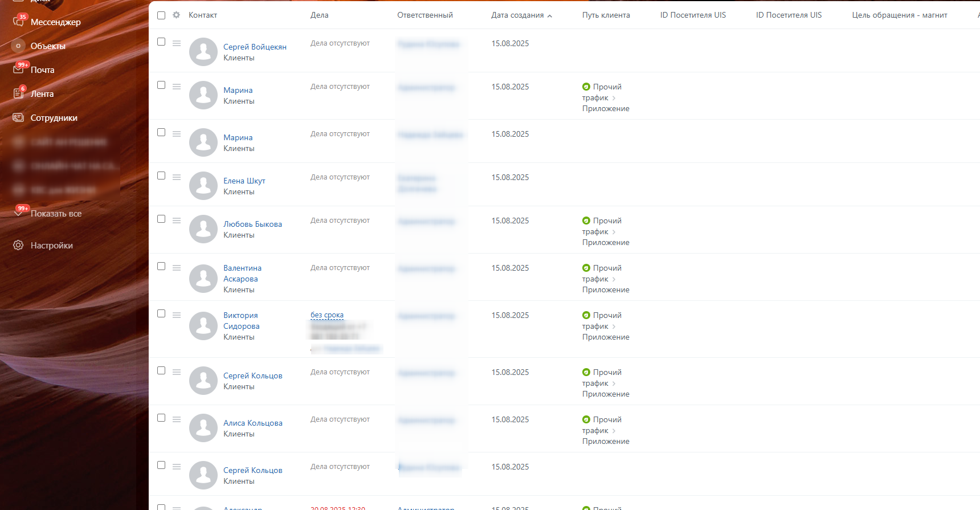
Task: Click avatar of Елена Шкут
Action: tap(203, 186)
